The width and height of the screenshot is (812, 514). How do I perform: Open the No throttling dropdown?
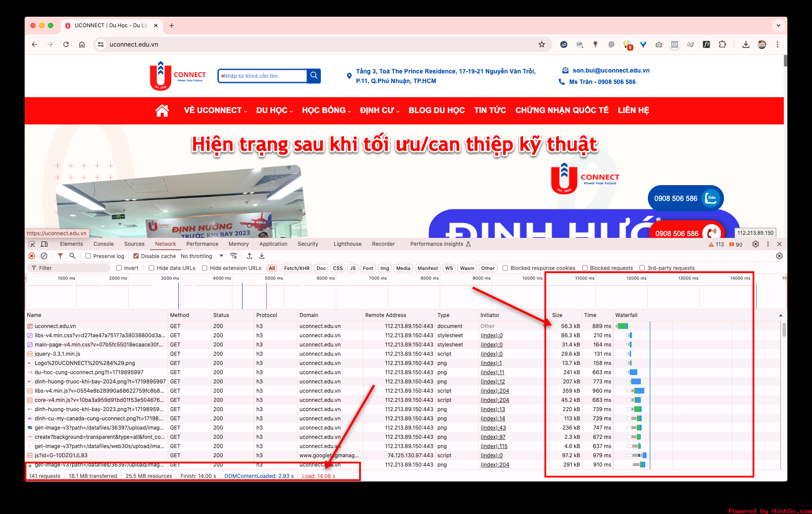pyautogui.click(x=202, y=256)
